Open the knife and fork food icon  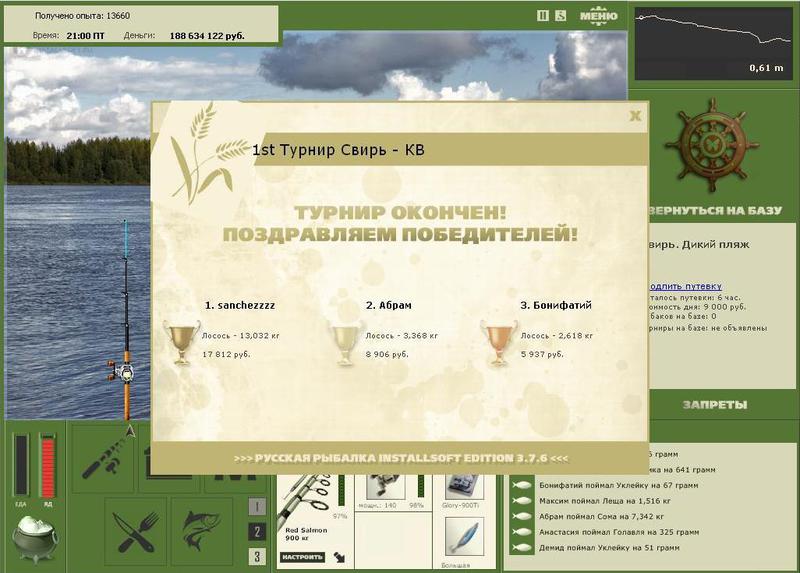tap(136, 532)
